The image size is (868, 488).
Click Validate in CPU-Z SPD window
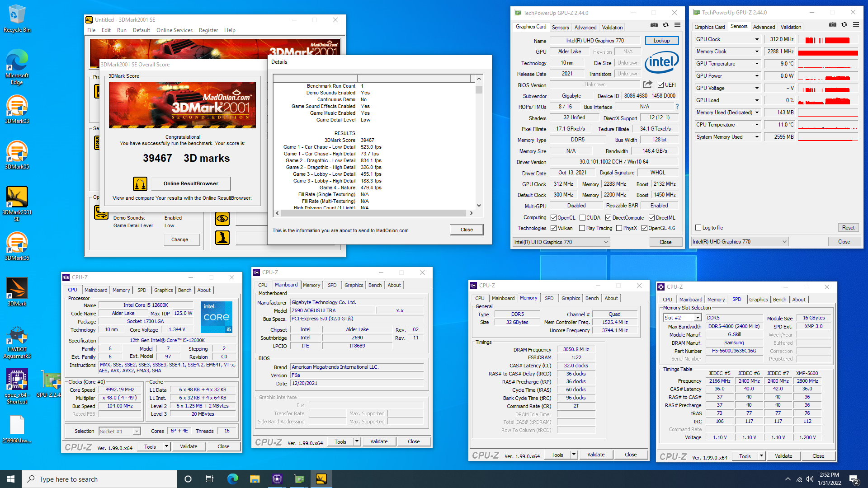tap(783, 456)
